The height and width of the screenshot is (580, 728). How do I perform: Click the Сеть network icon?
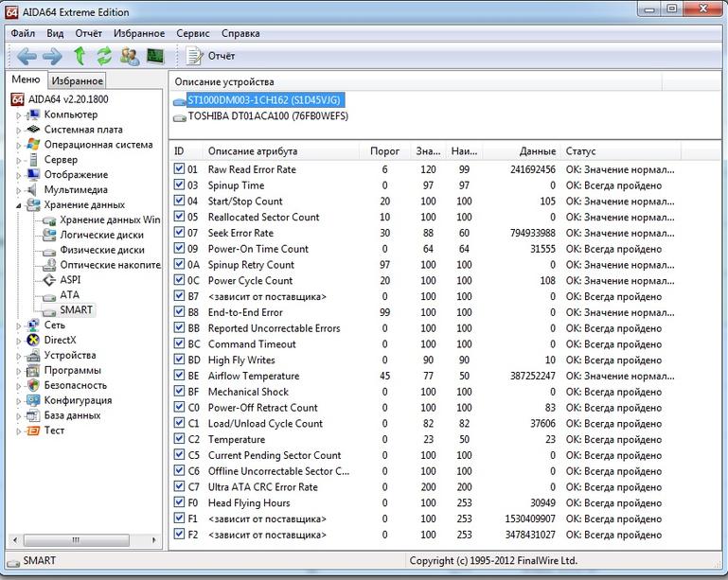[33, 325]
